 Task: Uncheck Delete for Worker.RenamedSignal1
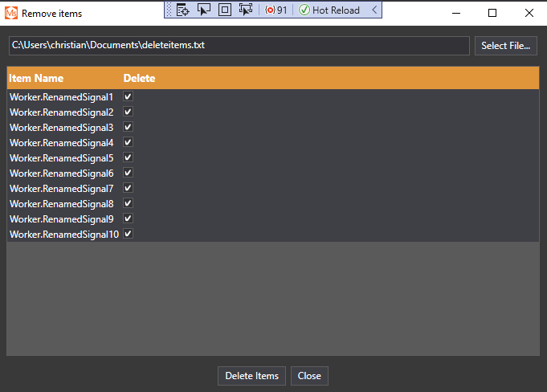[128, 96]
